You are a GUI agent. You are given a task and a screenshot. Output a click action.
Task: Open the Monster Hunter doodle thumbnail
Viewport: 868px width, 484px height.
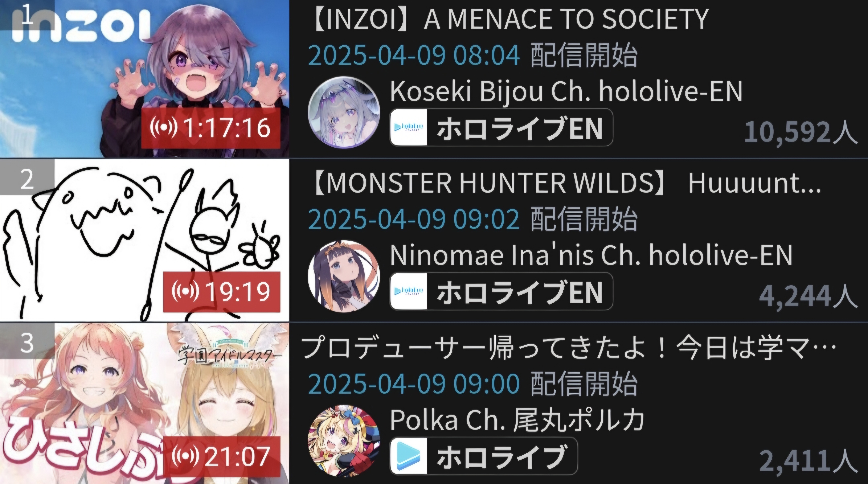(144, 240)
